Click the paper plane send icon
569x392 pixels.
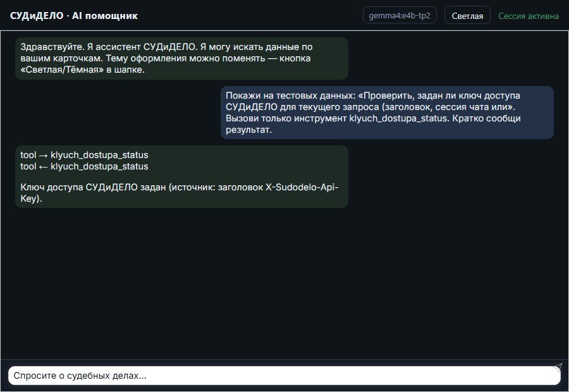click(x=558, y=367)
